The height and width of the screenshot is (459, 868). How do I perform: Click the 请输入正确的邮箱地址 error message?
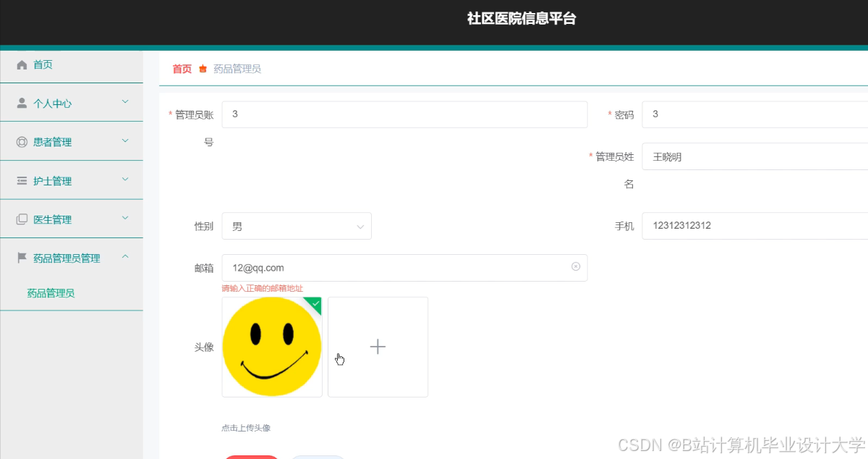coord(262,289)
